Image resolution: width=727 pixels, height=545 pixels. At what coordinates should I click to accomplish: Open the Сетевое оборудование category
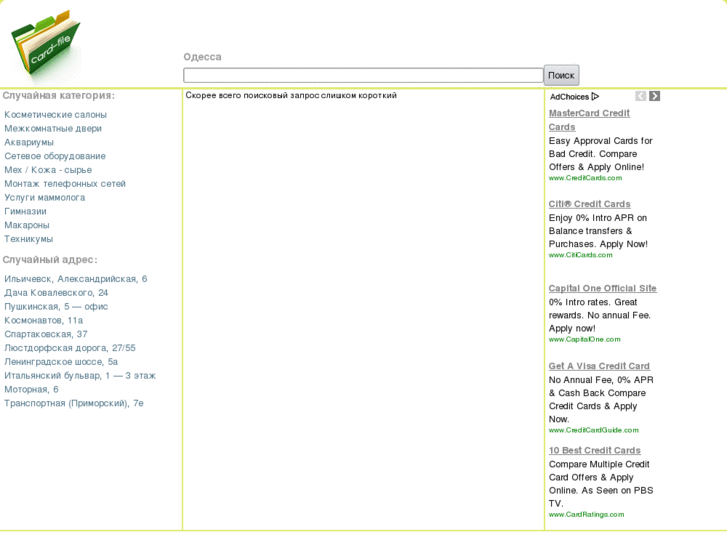[55, 156]
